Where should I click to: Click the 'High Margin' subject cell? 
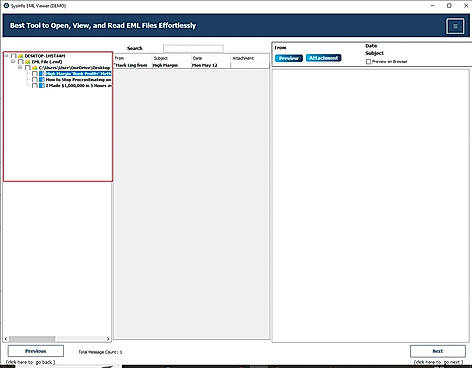(172, 65)
